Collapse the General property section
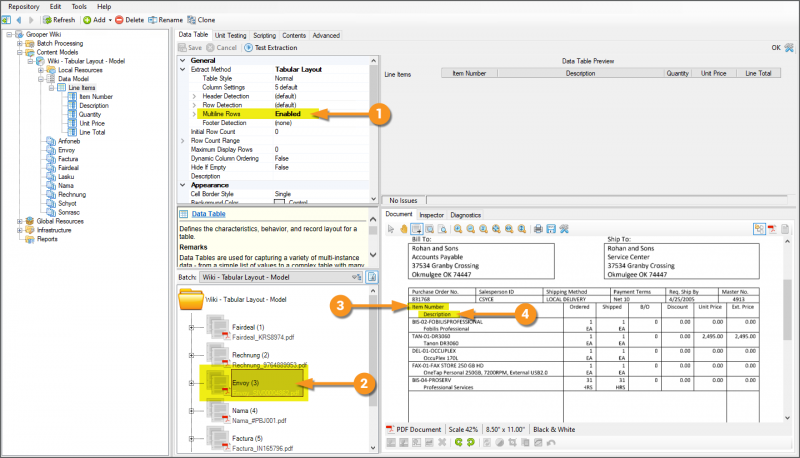Viewport: 800px width, 458px height. (x=182, y=60)
